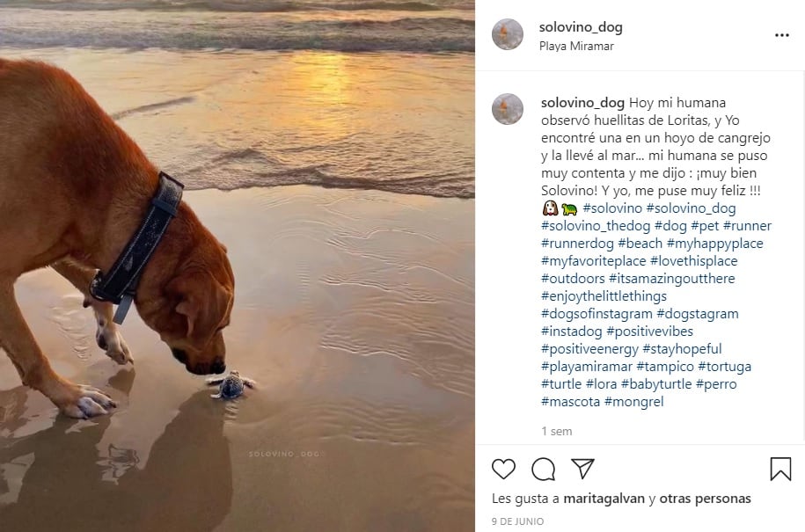Show the otras personas likes list
Viewport: 805px width, 532px height.
coord(706,499)
